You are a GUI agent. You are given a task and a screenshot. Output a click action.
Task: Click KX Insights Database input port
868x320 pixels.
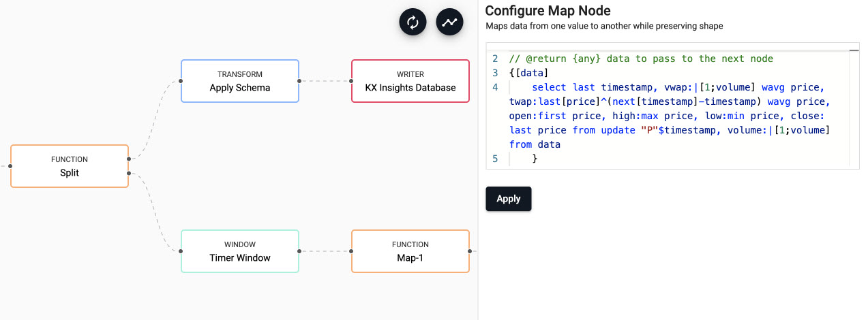point(351,81)
